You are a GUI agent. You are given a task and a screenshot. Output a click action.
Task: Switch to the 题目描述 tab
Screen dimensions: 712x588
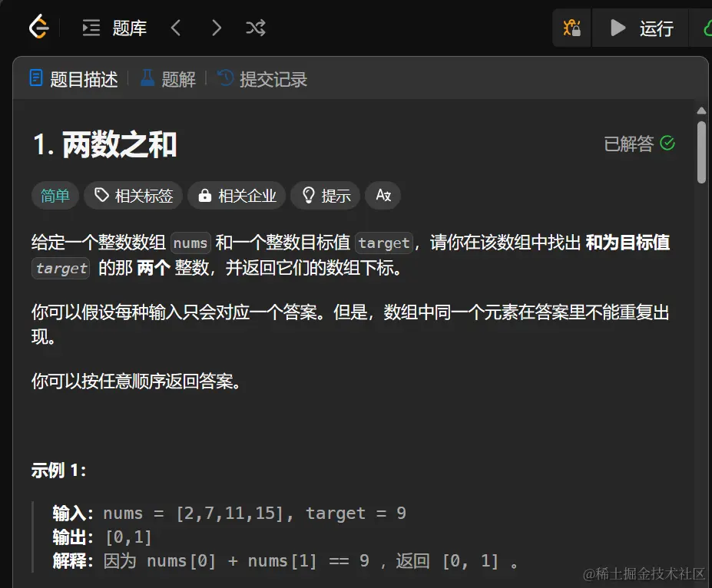(74, 79)
